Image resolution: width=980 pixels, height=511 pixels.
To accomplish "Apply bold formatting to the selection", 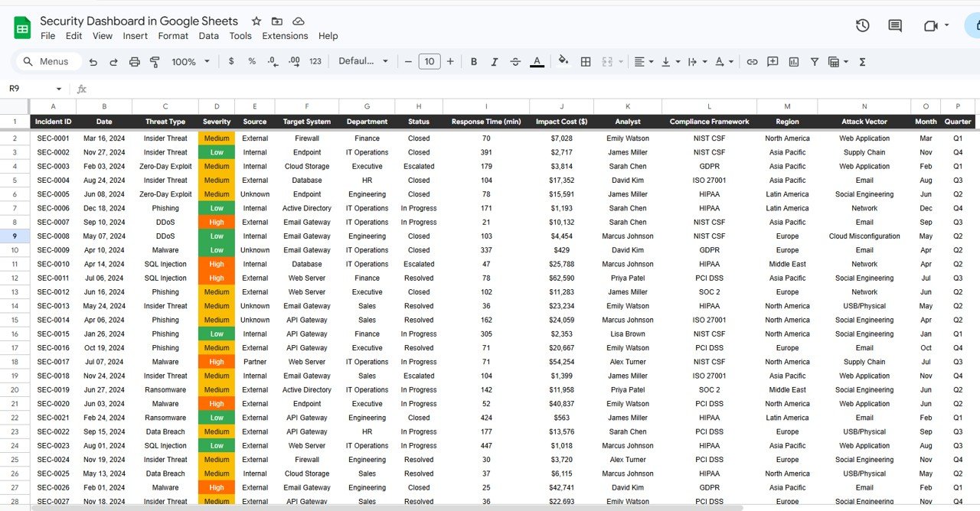I will (x=474, y=61).
